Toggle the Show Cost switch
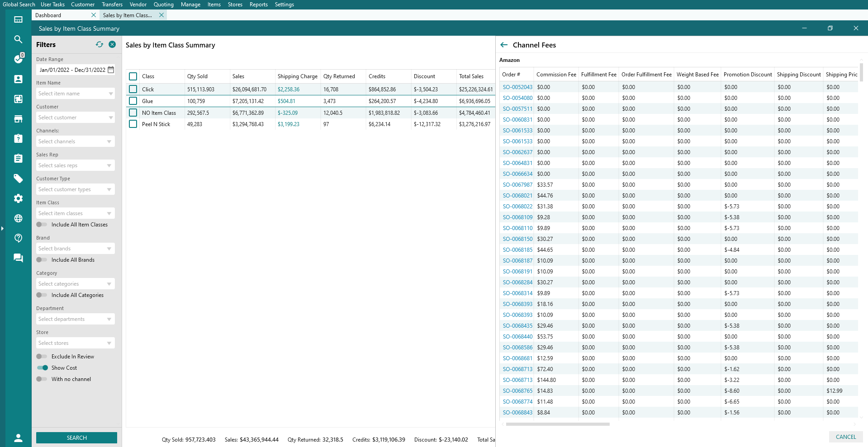The width and height of the screenshot is (868, 447). click(43, 368)
